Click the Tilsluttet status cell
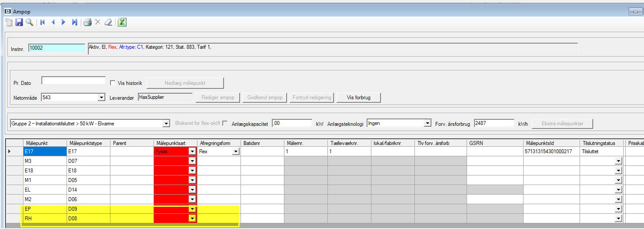The height and width of the screenshot is (229, 644). (x=601, y=152)
